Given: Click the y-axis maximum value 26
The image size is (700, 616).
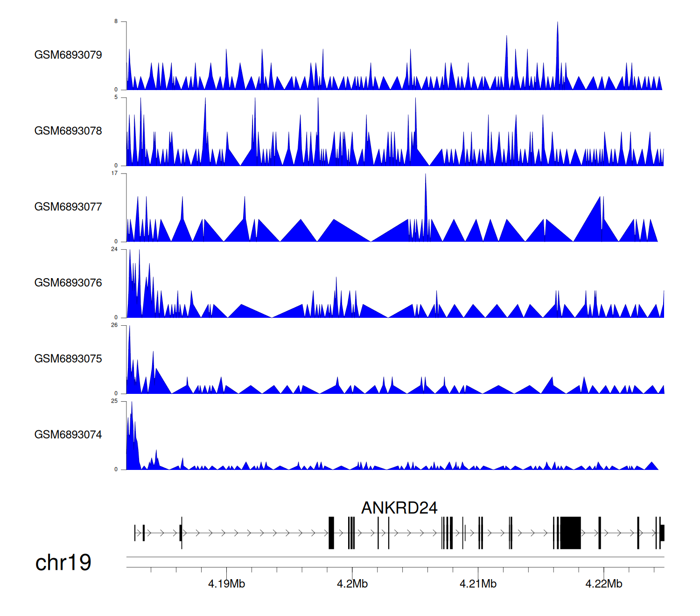Looking at the screenshot, I should [114, 325].
